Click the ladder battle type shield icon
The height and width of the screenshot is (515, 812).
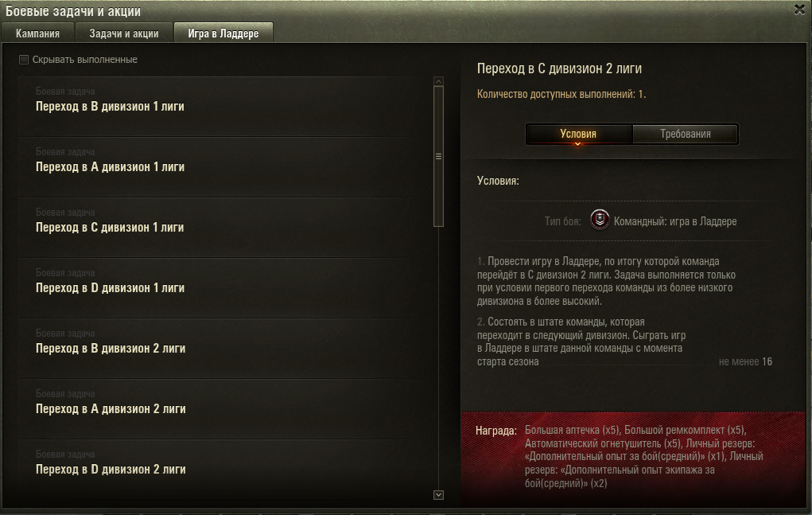pyautogui.click(x=600, y=220)
